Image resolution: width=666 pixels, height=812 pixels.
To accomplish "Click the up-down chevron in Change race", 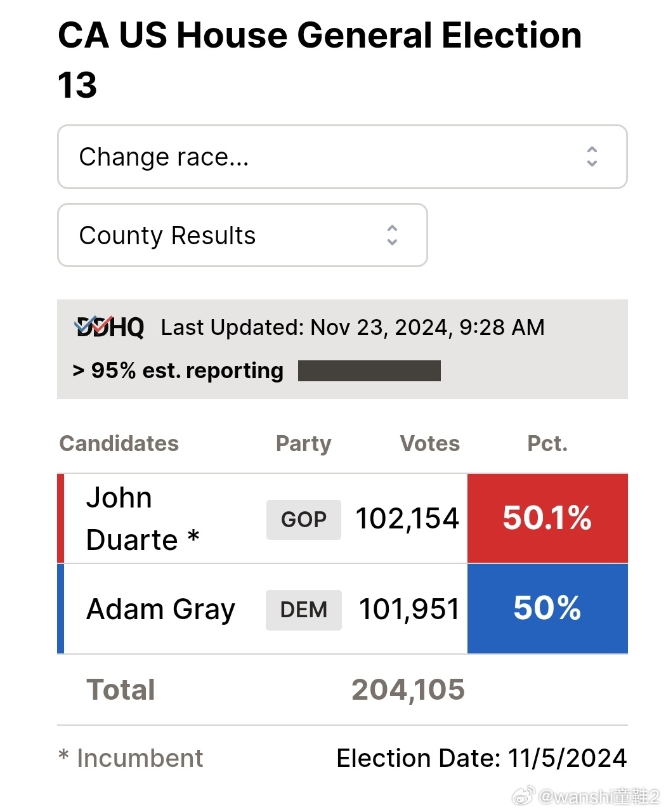I will point(591,157).
